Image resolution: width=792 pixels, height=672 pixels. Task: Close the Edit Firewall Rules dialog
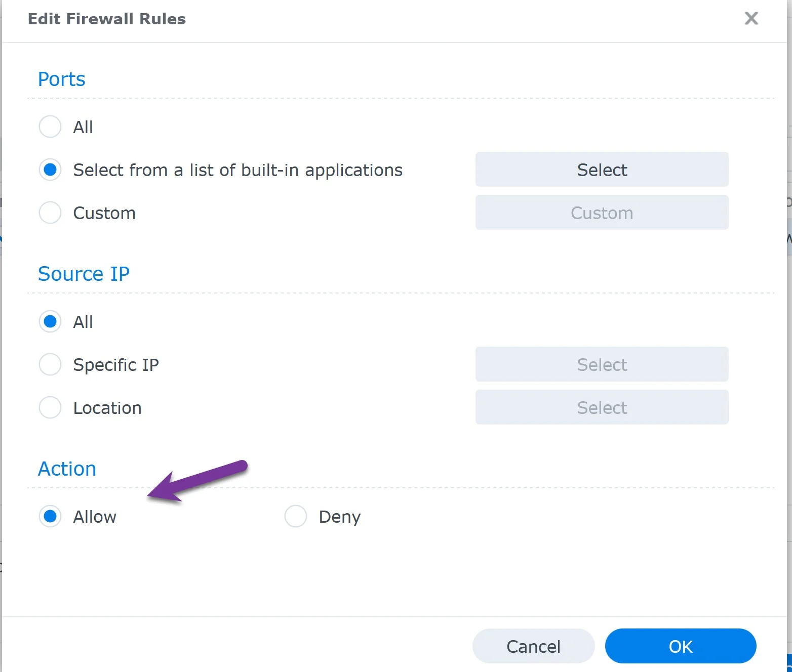pos(751,19)
